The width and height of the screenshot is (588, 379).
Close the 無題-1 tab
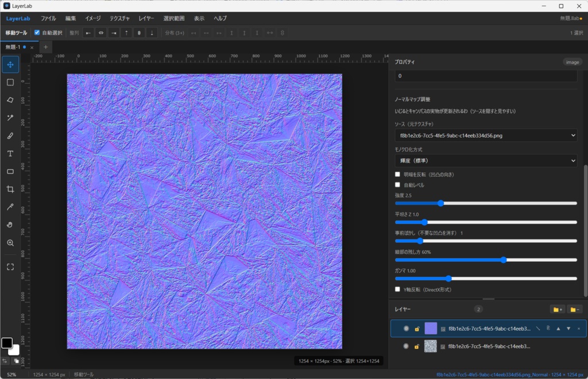(x=32, y=48)
